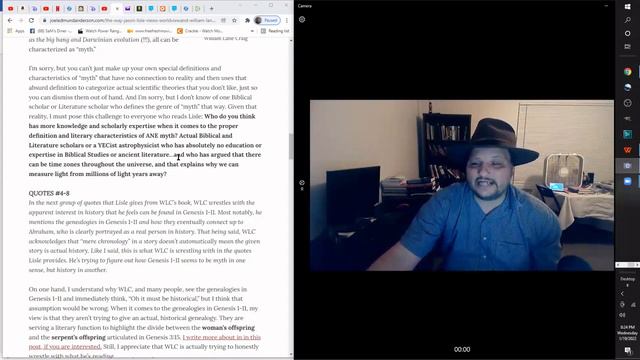Switch camera mode icon left of preview
The image size is (640, 360).
pos(302,183)
